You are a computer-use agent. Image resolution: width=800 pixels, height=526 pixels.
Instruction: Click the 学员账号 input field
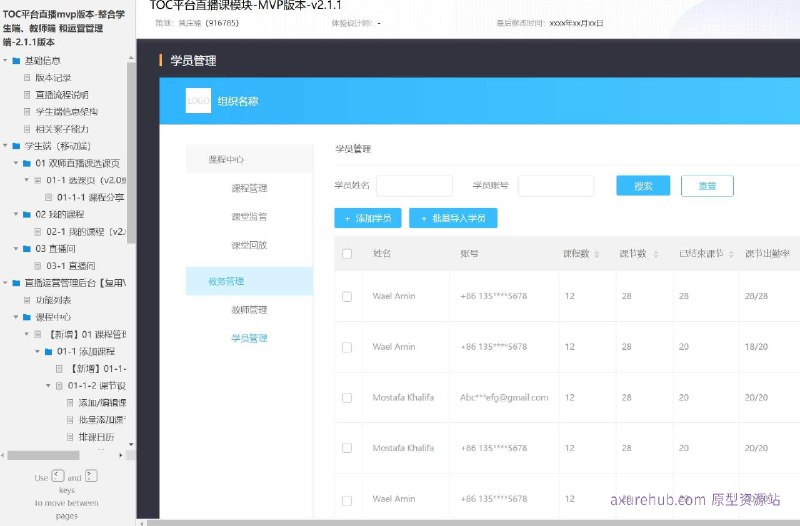(556, 186)
